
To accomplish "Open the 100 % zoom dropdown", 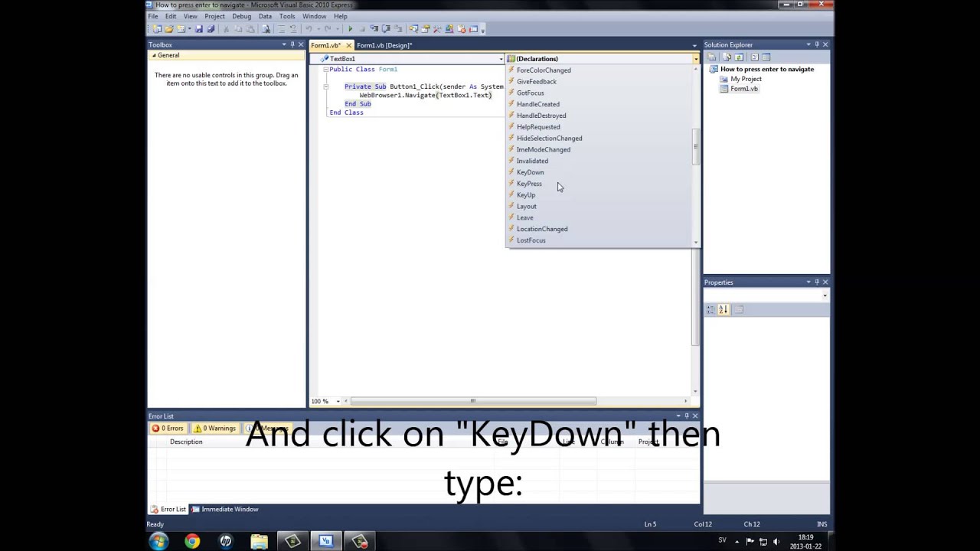I will pos(338,401).
